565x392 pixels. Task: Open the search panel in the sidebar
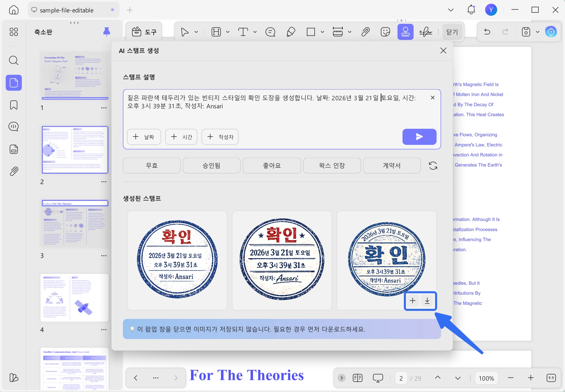coord(14,60)
